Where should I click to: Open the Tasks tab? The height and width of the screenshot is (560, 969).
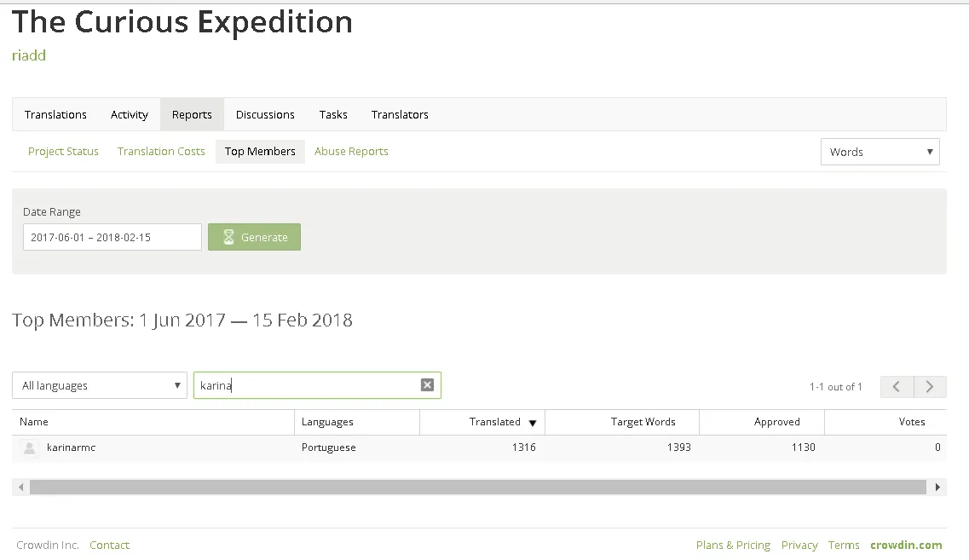tap(333, 114)
